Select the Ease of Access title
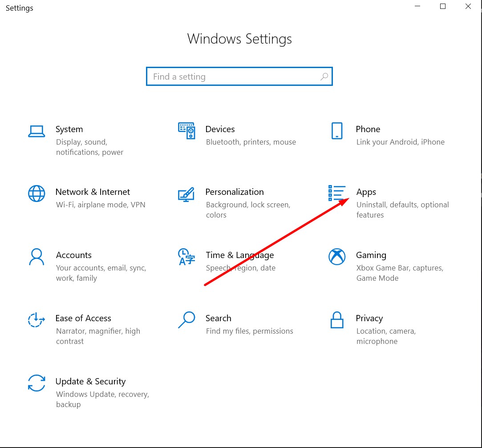Viewport: 482px width, 448px height. click(x=83, y=319)
